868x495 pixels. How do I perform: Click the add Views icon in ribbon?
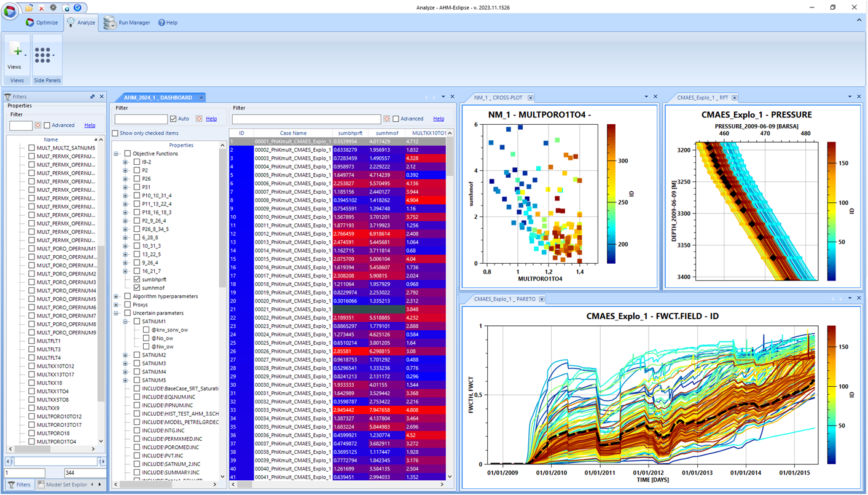[16, 52]
